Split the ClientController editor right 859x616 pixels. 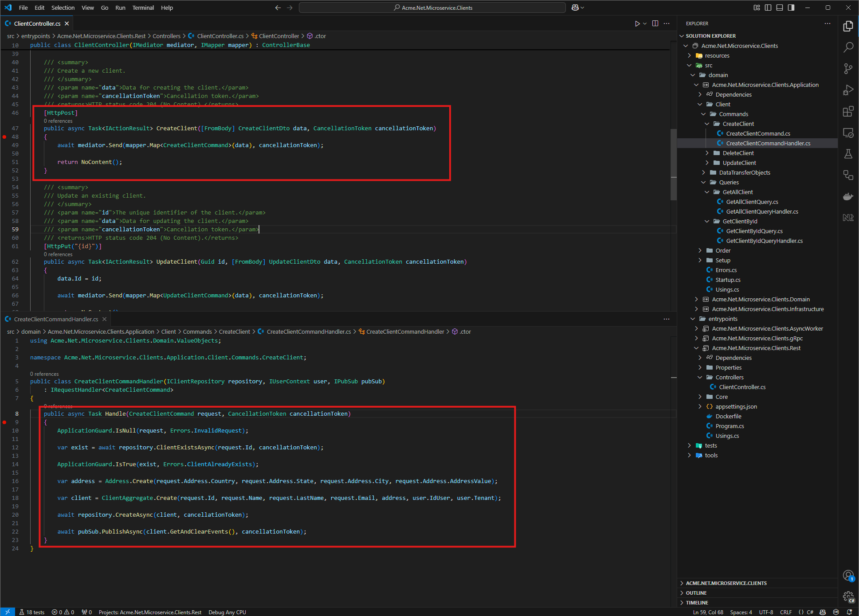point(655,23)
